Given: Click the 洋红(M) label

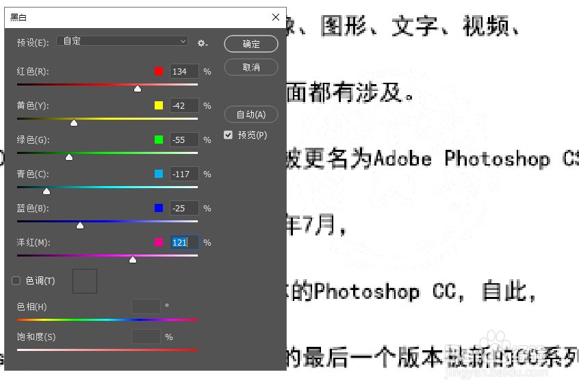Looking at the screenshot, I should [34, 242].
